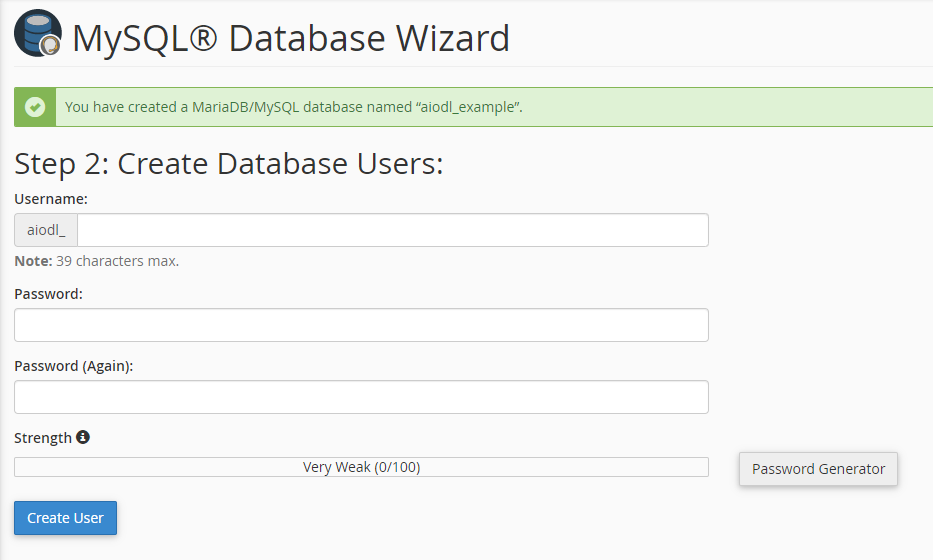
Task: Click the 39 characters max note
Action: pyautogui.click(x=97, y=261)
